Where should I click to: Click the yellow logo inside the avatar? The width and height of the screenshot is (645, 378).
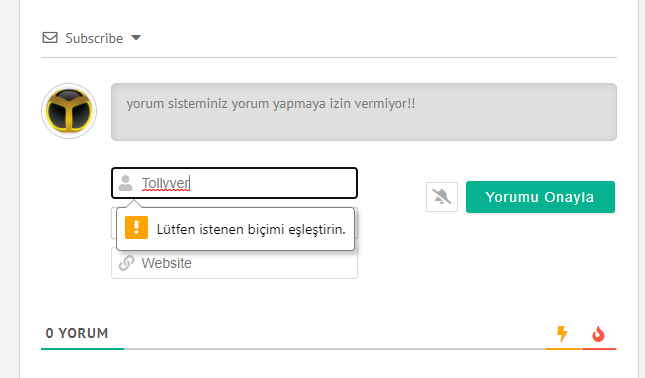coord(69,111)
